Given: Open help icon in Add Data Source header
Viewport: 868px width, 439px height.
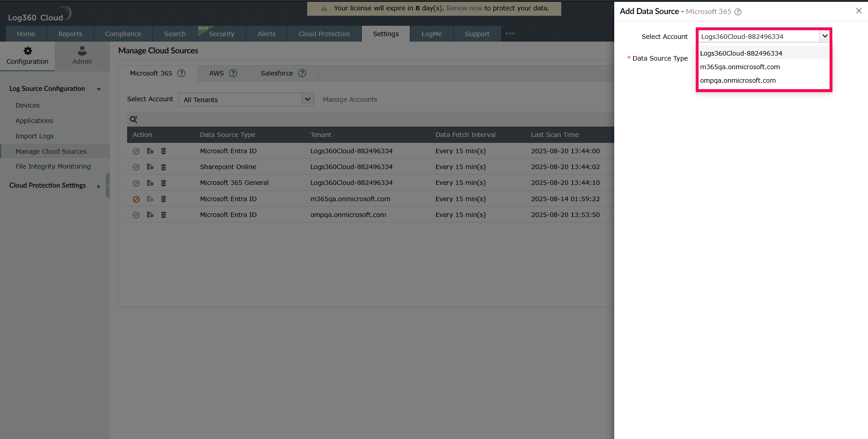Looking at the screenshot, I should 738,12.
